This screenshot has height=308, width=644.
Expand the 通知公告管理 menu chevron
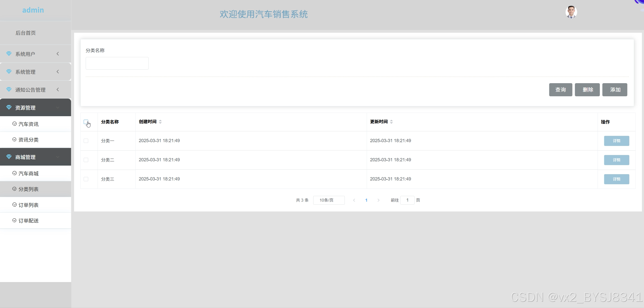(58, 89)
